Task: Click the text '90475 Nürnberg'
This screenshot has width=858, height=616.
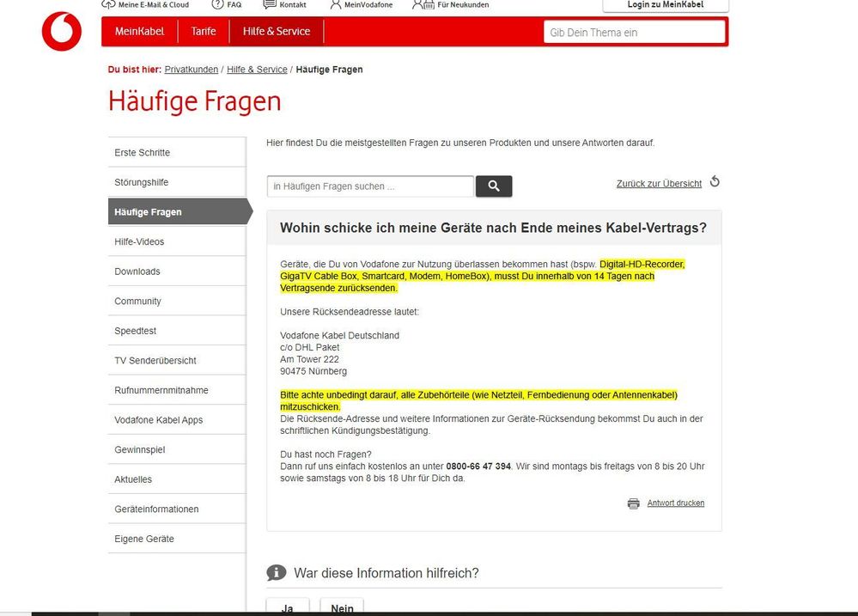Action: pos(313,371)
